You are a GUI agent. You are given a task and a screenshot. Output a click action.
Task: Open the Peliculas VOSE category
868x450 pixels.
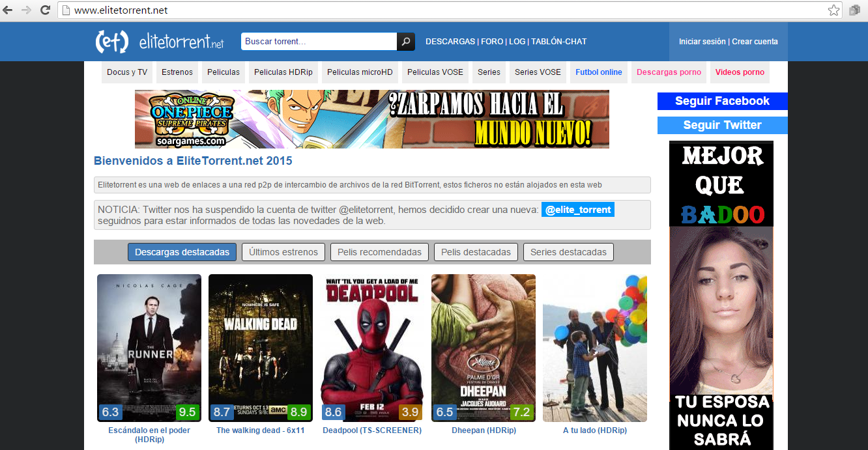(435, 72)
